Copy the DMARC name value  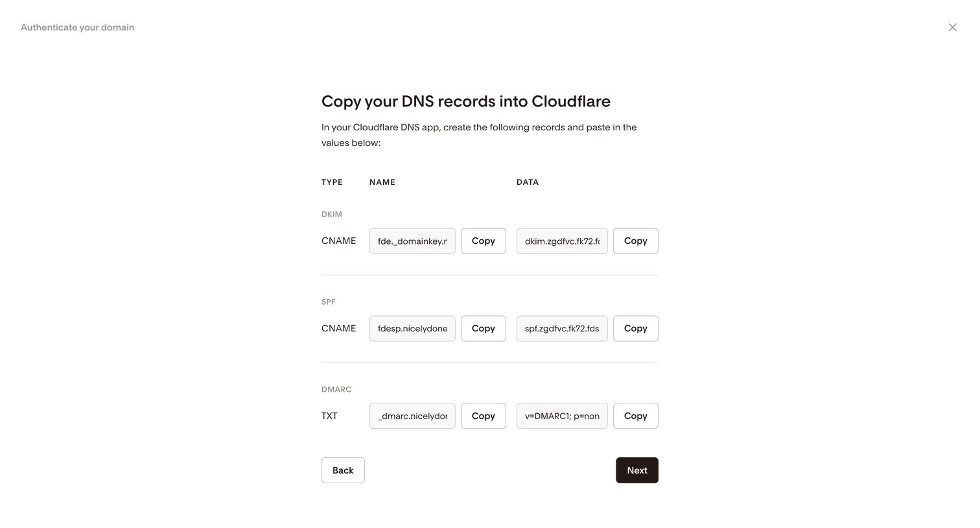(x=483, y=416)
